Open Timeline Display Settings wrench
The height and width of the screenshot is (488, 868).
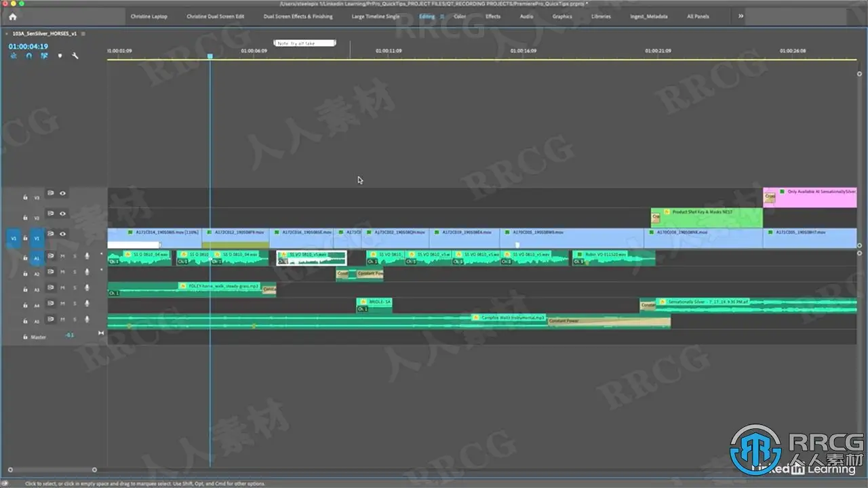[75, 56]
